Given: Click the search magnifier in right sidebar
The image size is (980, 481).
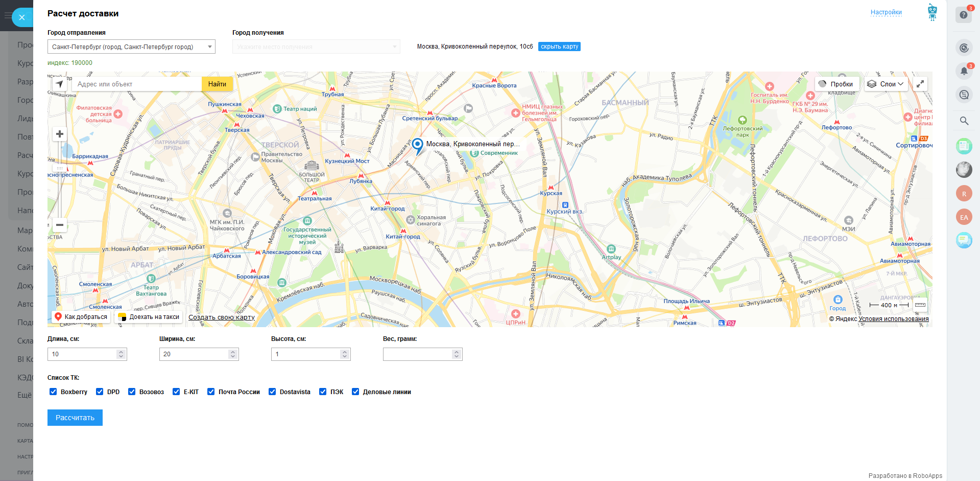Looking at the screenshot, I should click(x=964, y=121).
